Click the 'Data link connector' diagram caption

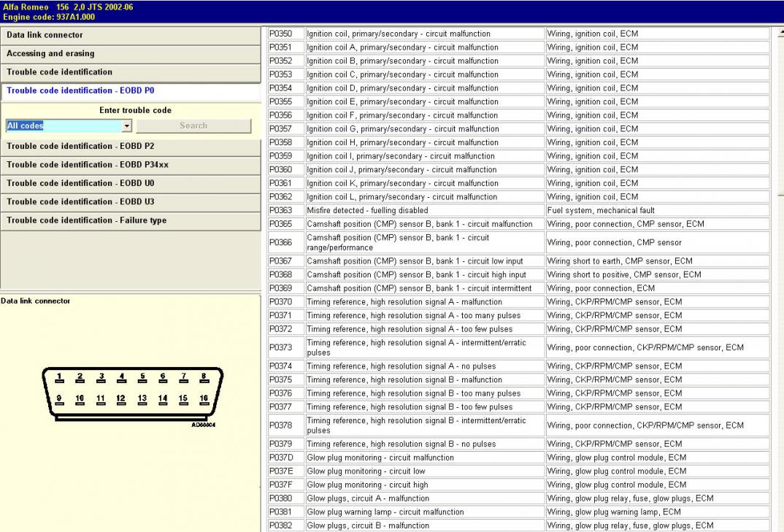pos(36,301)
